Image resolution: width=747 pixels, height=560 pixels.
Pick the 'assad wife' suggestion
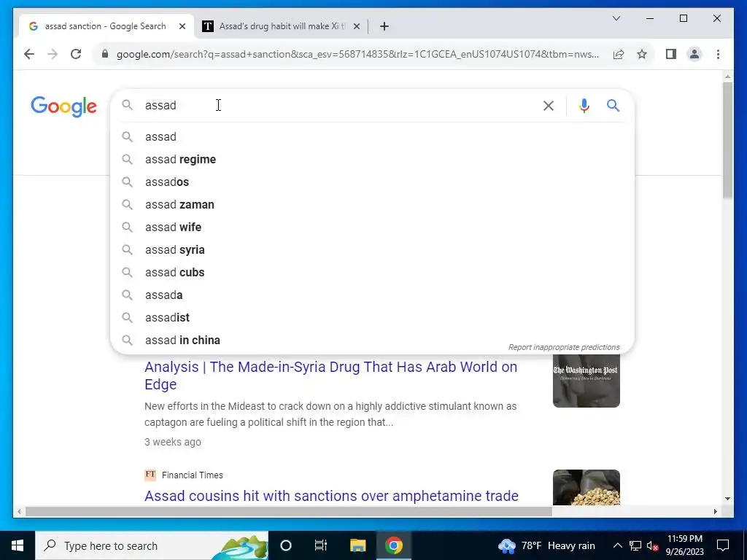point(372,227)
